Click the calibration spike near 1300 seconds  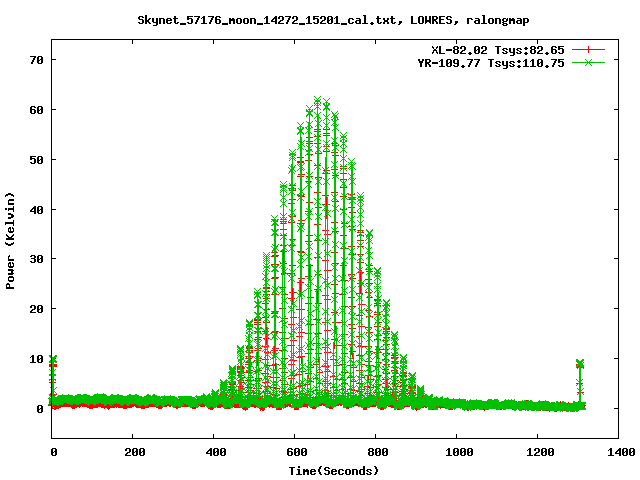580,382
